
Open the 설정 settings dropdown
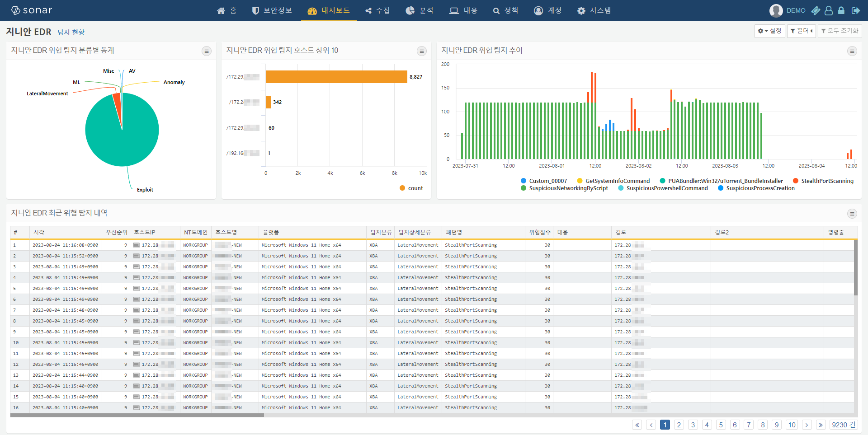tap(769, 31)
